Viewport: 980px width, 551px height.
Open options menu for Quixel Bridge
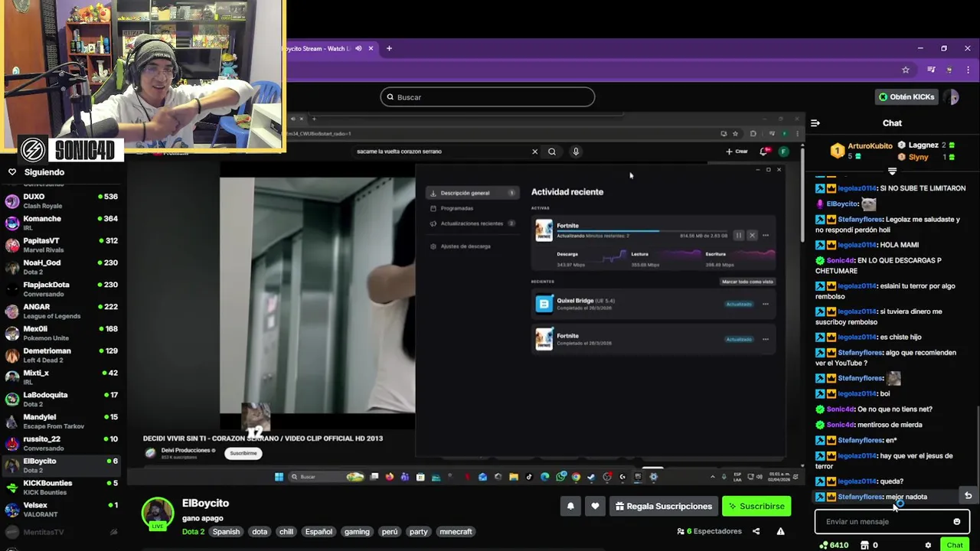tap(765, 304)
